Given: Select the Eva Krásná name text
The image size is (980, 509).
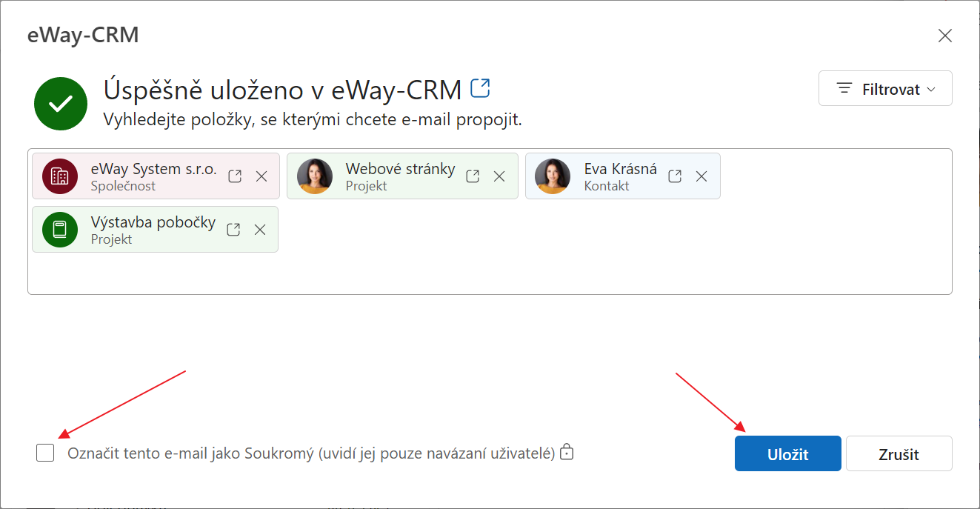Looking at the screenshot, I should pos(620,169).
